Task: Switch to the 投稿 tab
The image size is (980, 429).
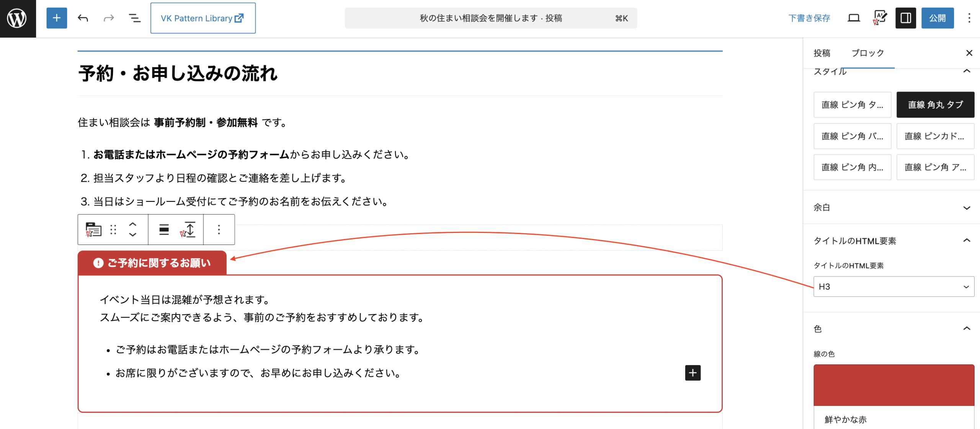Action: 822,53
